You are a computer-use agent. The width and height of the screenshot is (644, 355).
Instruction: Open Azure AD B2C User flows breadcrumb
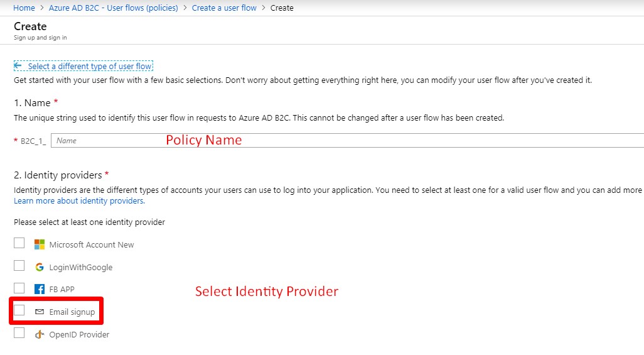click(x=114, y=8)
